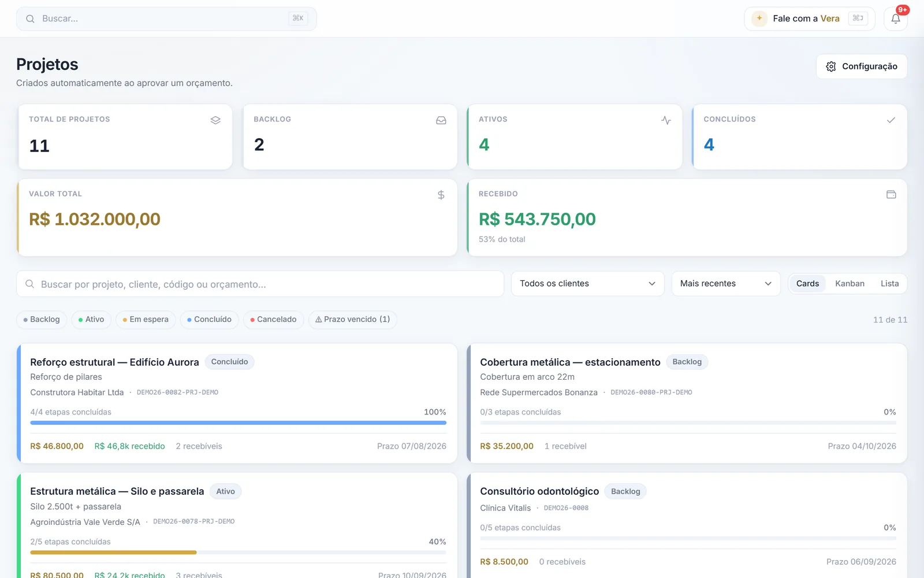Click the 53% do total text
Screen dimensions: 924x578
click(x=502, y=239)
